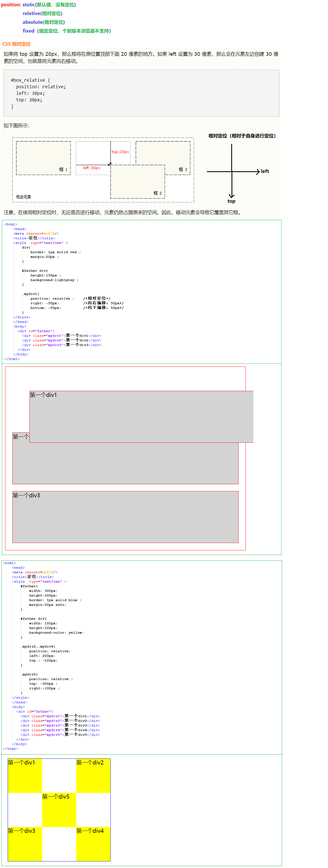328x868 pixels.
Task: Click the yellow "第一个div5" center square
Action: (59, 810)
